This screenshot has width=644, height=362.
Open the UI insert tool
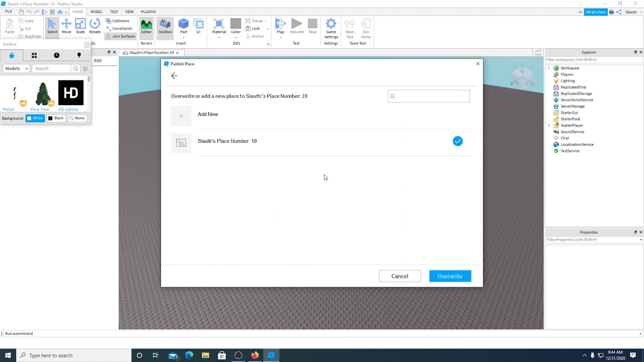pyautogui.click(x=198, y=27)
